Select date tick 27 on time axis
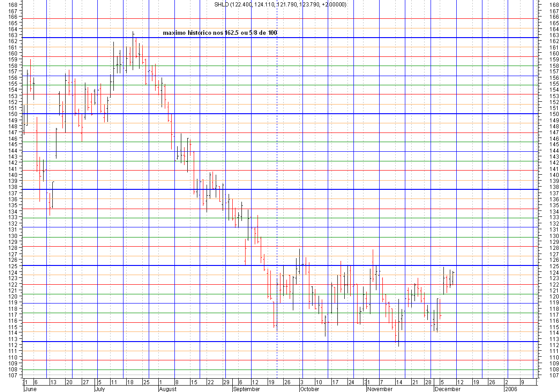Viewport: 560px width, 392px height. pyautogui.click(x=85, y=382)
